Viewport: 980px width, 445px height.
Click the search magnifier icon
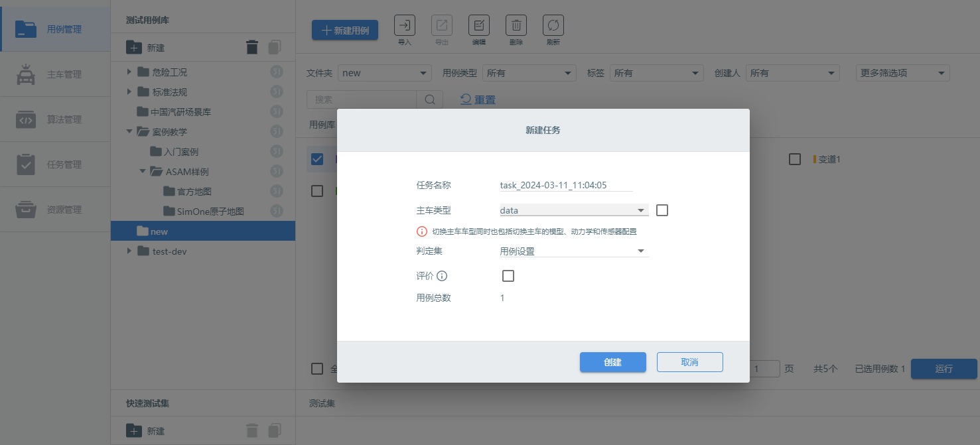tap(429, 99)
